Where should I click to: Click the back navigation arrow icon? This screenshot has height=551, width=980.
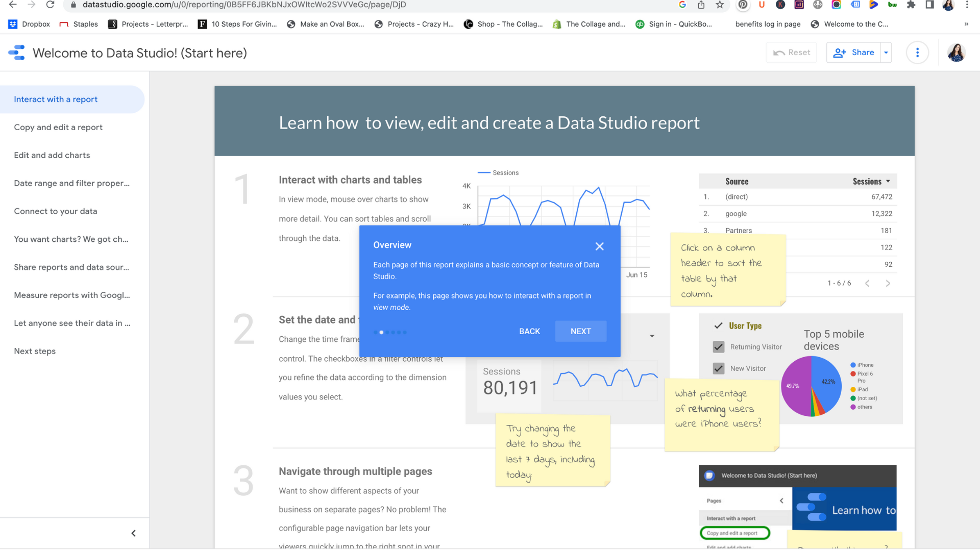[13, 5]
